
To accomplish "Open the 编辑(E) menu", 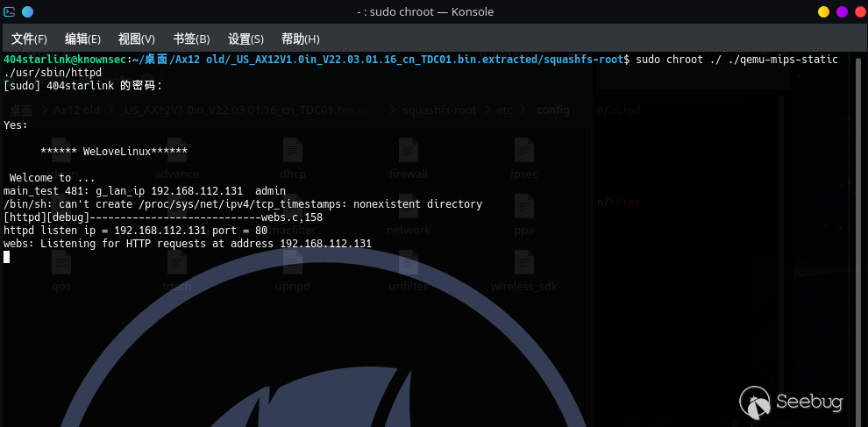I will pyautogui.click(x=82, y=39).
